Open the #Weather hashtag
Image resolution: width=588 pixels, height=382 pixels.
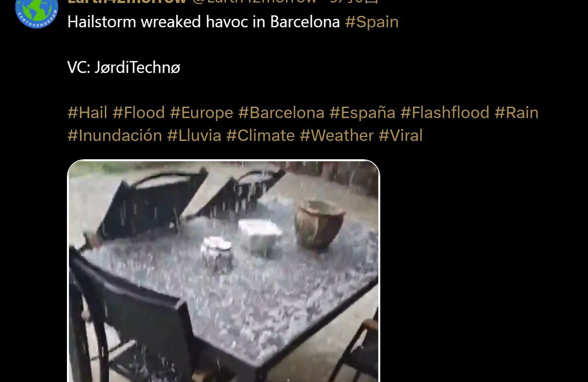coord(337,135)
